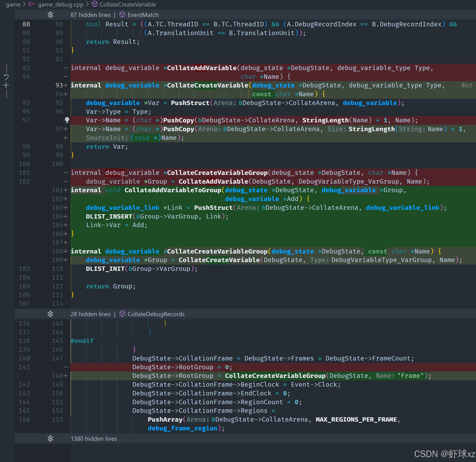Click the revert change arrow in gutter
Viewport: 476px width, 462px height.
(6, 77)
